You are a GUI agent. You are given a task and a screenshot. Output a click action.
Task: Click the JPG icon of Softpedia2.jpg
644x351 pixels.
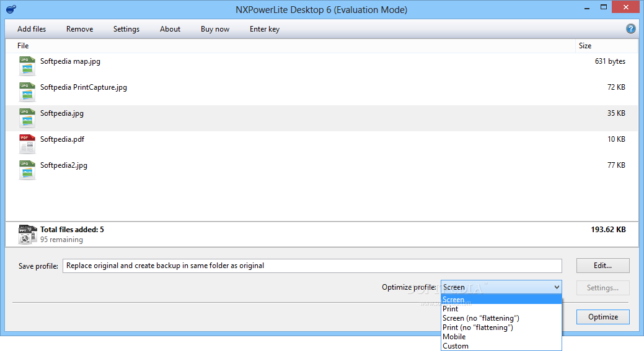27,170
